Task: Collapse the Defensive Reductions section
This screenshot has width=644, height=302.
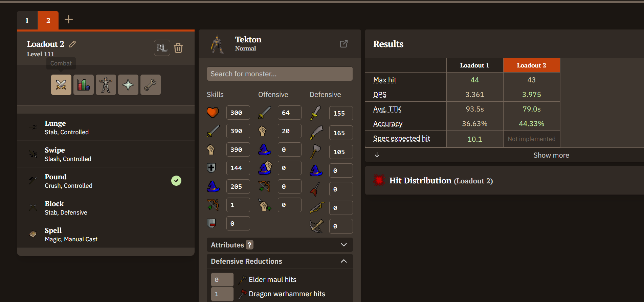Action: point(280,261)
